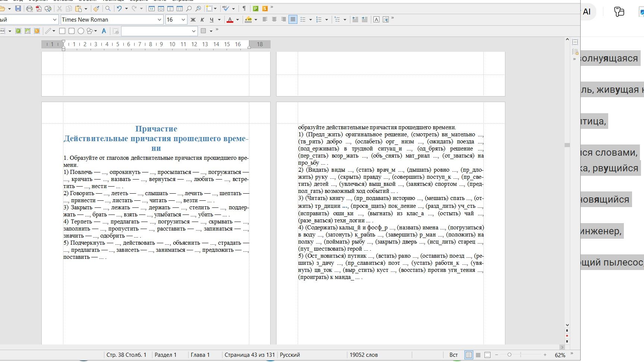644x362 pixels.
Task: Open the paragraph formatting dialog icon
Action: 386,20
